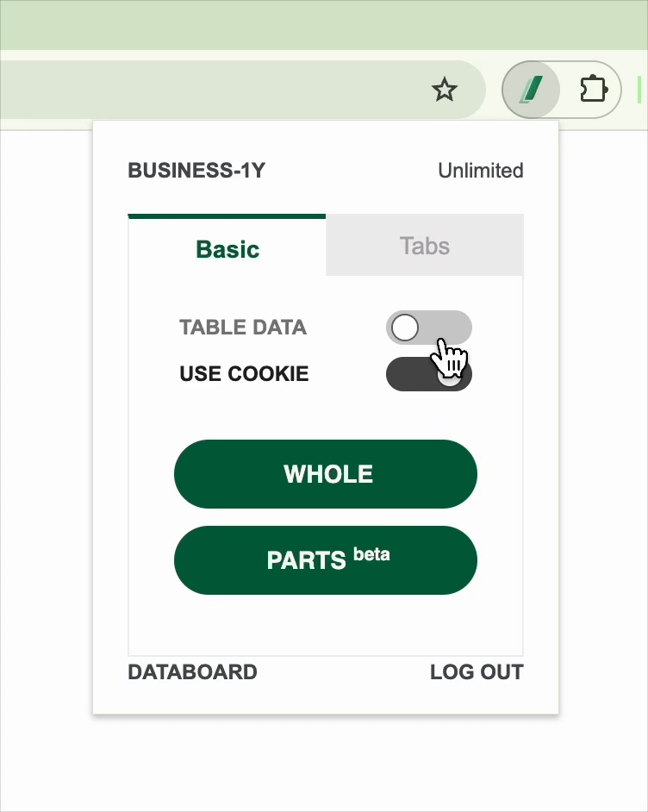This screenshot has height=812, width=648.
Task: Click blank page area left of popup
Action: [45, 431]
